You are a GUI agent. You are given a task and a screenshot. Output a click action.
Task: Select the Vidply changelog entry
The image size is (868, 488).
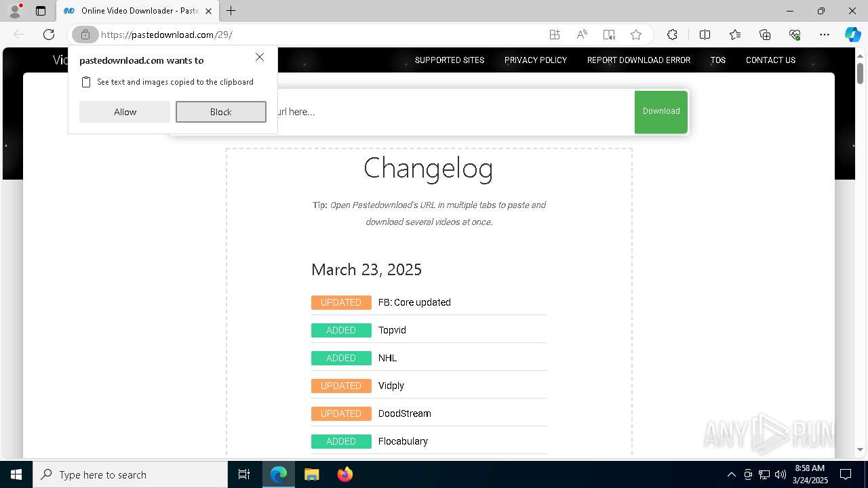click(x=391, y=386)
